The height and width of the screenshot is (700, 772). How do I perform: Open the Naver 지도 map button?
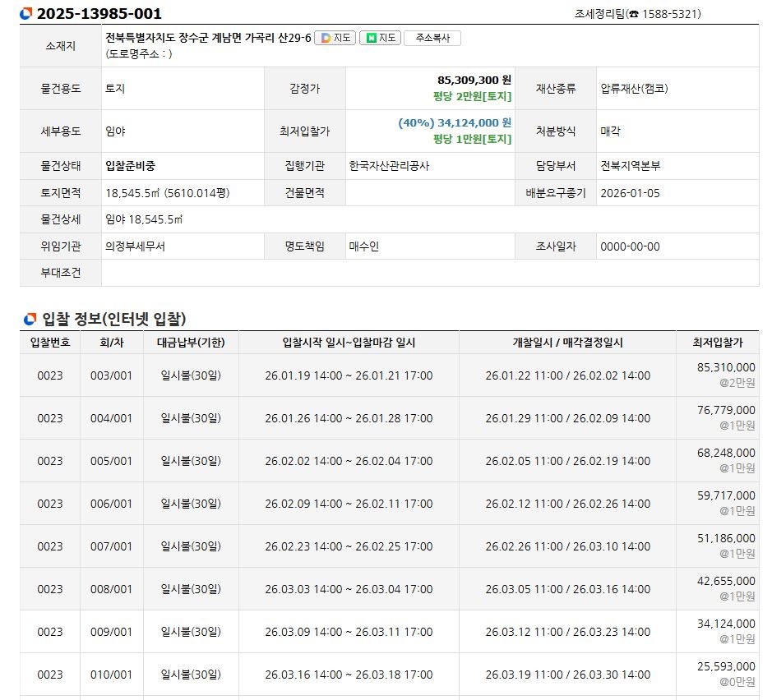tap(380, 38)
